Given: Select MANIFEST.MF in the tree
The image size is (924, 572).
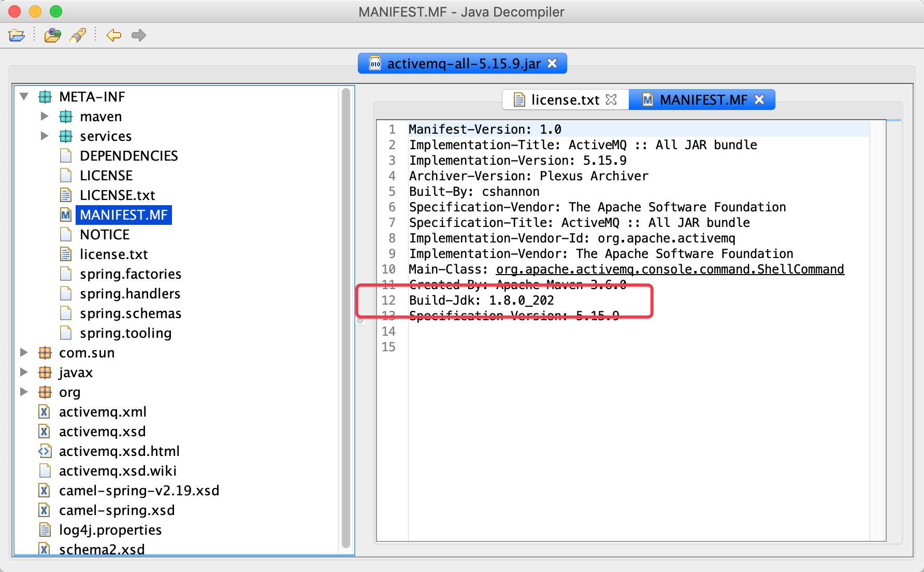Looking at the screenshot, I should click(x=124, y=215).
